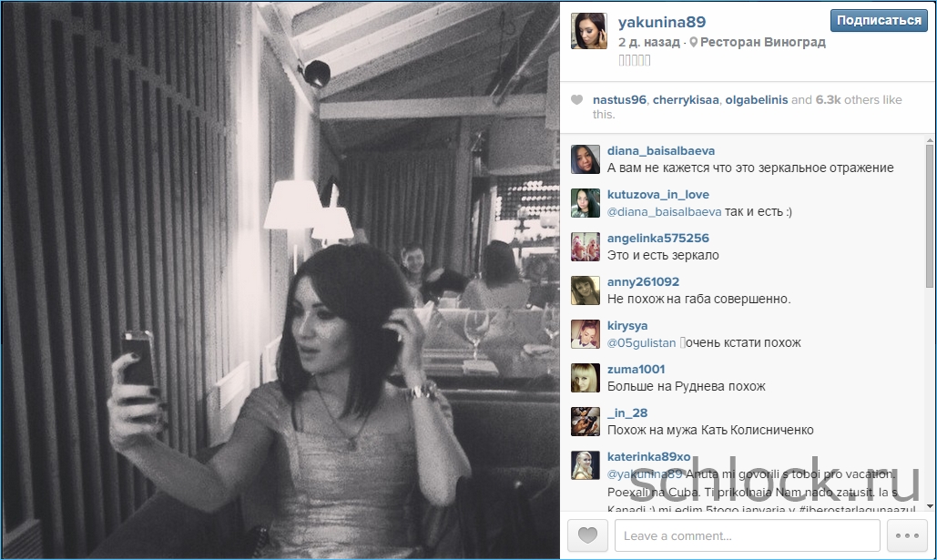Open the yakunina89 username link
Screen dimensions: 937x560
coord(661,22)
